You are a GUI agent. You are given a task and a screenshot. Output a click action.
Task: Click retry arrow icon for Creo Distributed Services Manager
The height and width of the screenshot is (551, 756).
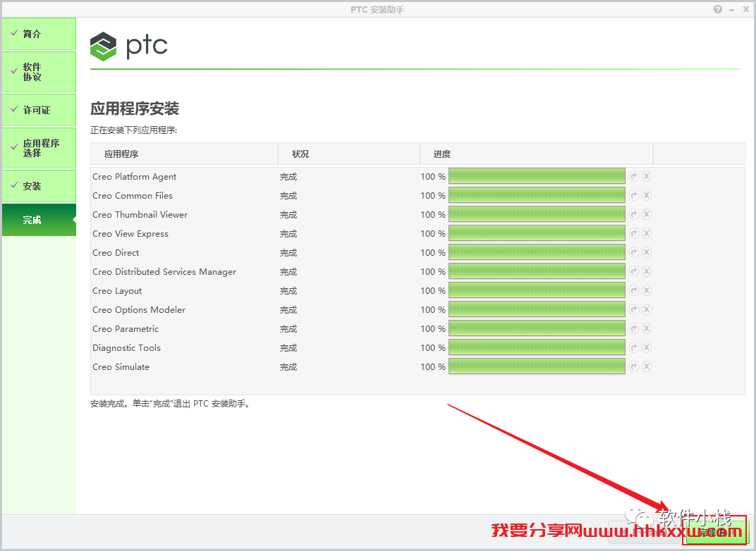634,271
